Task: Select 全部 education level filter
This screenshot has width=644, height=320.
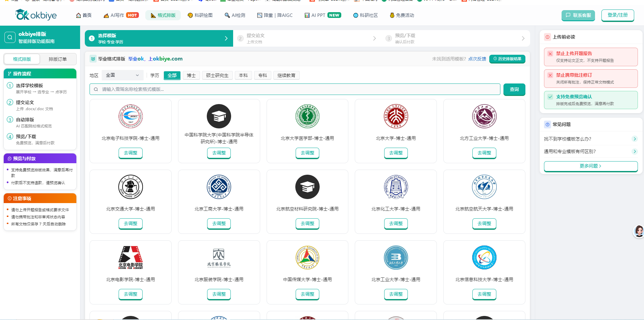Action: [x=172, y=75]
